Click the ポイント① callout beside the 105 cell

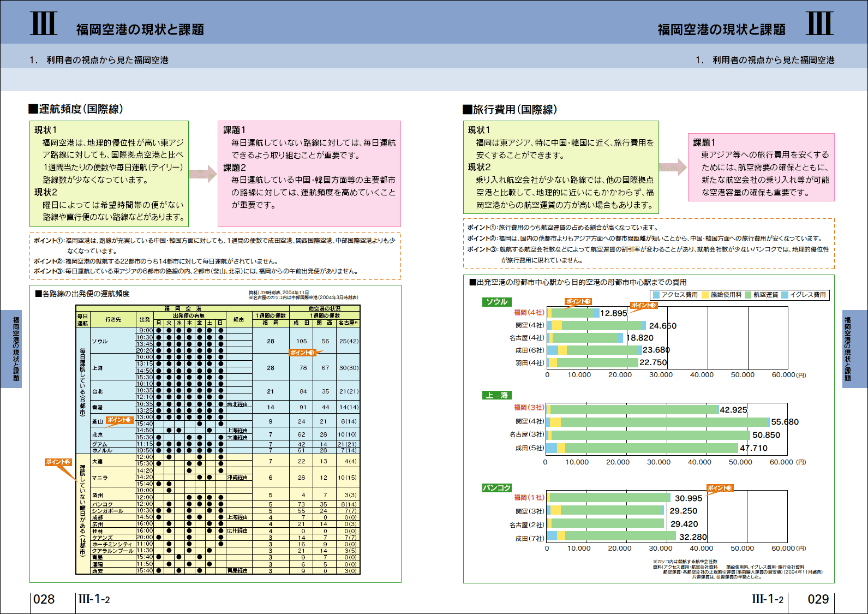302,353
